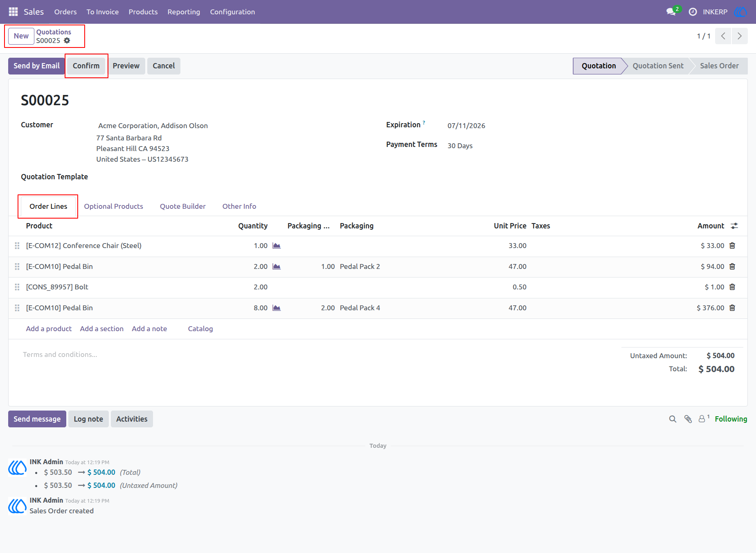Open forecast chart icon for Conference Chair

point(277,246)
